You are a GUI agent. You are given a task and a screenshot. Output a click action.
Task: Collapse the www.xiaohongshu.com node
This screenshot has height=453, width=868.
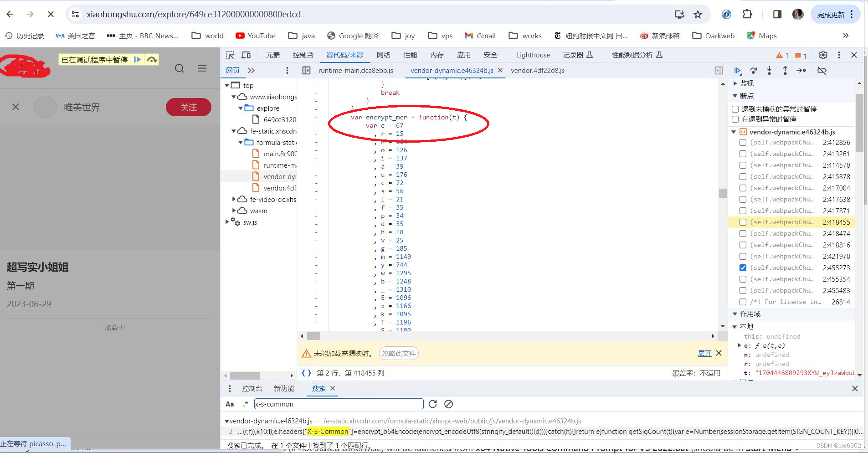pos(234,97)
